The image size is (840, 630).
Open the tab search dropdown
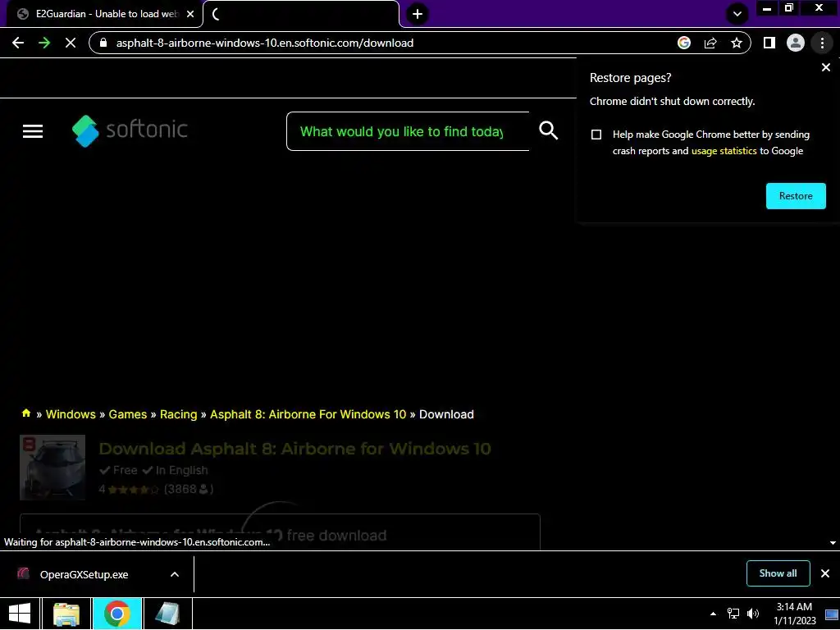(x=737, y=14)
